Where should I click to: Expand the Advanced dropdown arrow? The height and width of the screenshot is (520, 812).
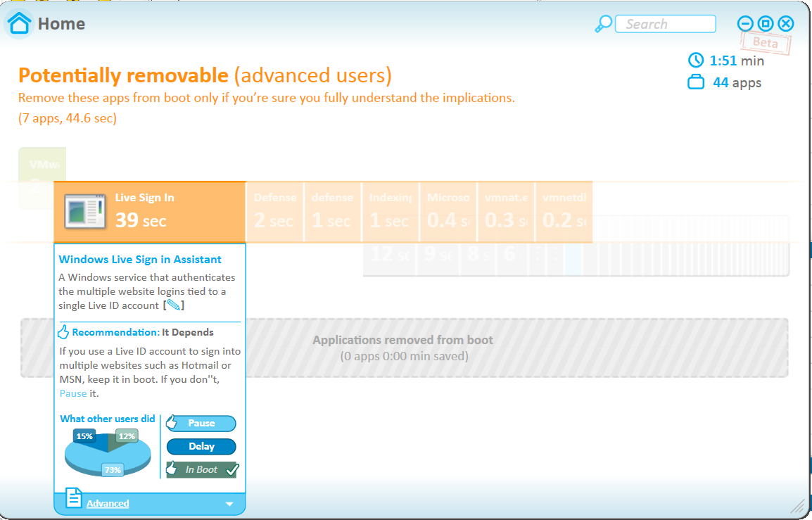tap(229, 504)
